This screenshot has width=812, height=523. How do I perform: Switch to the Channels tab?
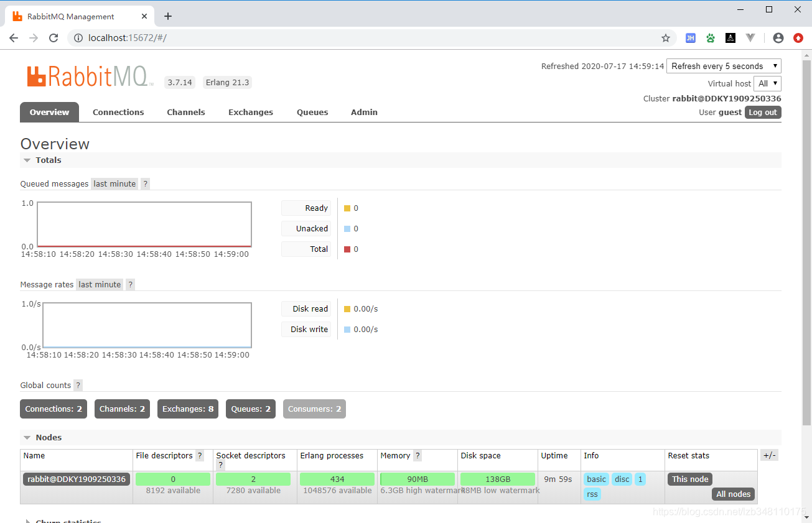(186, 112)
